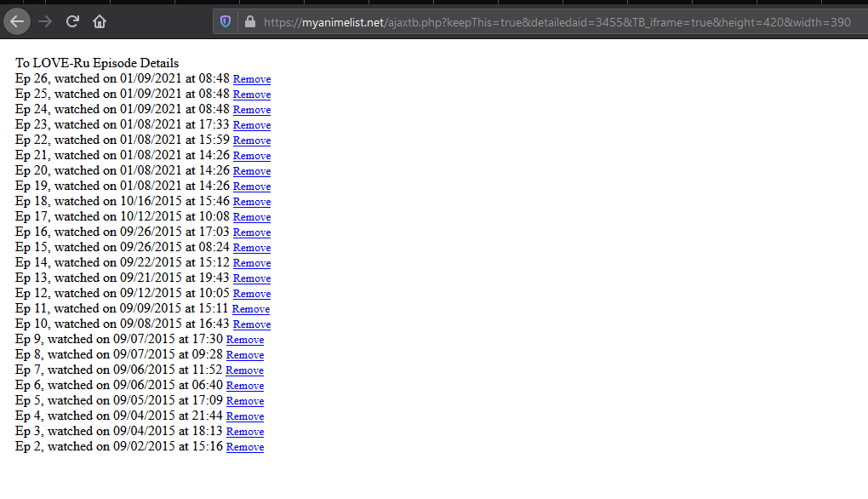Remove the Ep 25 watch entry
The height and width of the screenshot is (499, 868).
252,95
